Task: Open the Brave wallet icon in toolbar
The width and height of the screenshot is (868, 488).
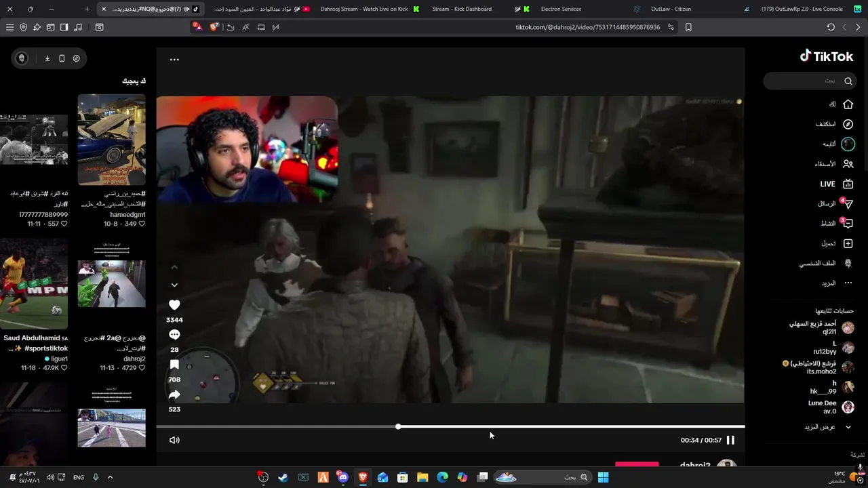Action: click(50, 27)
